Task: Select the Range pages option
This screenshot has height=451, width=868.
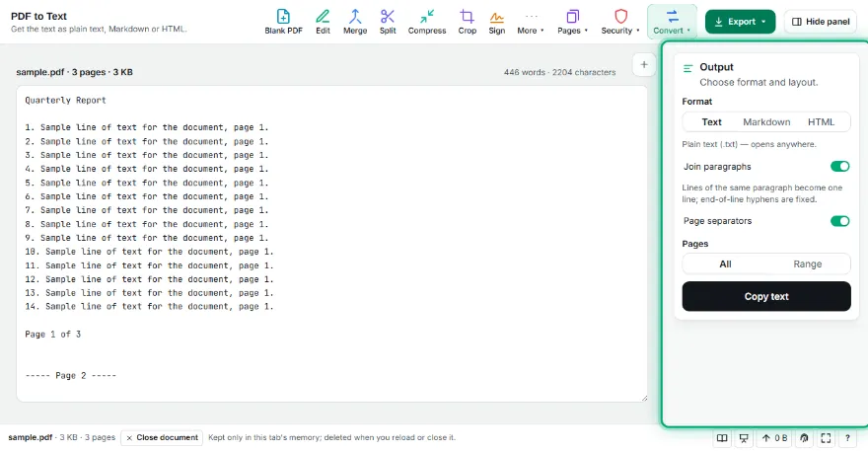Action: pos(807,263)
